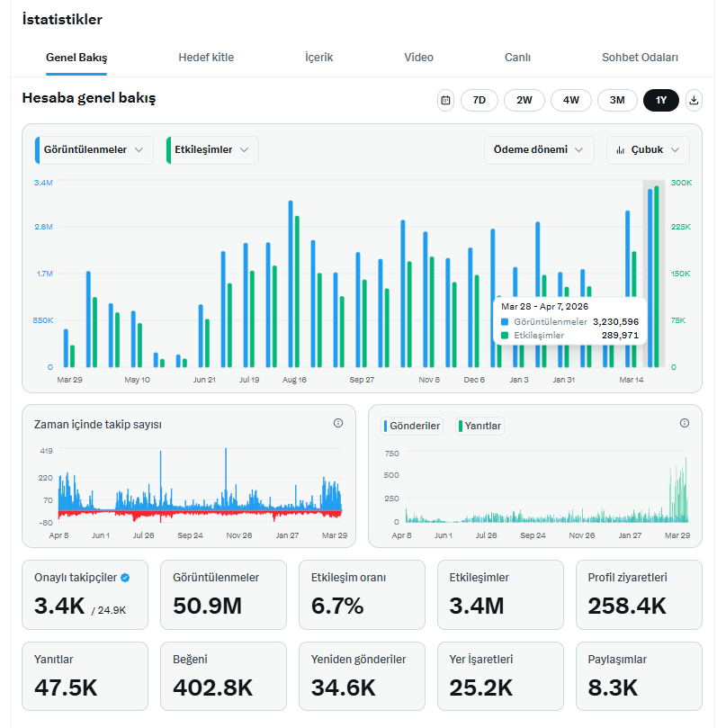Open the İçerik tab

point(318,58)
